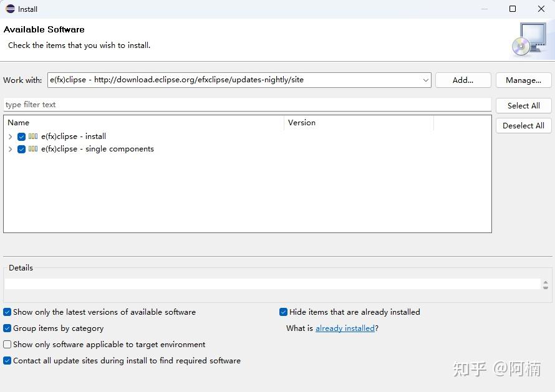Screen dimensions: 555x392
Task: Open the Work with site dropdown
Action: [426, 80]
